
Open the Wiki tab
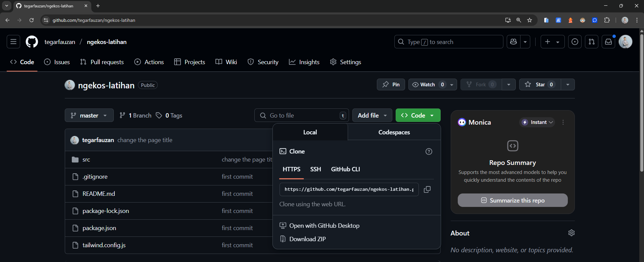[226, 62]
